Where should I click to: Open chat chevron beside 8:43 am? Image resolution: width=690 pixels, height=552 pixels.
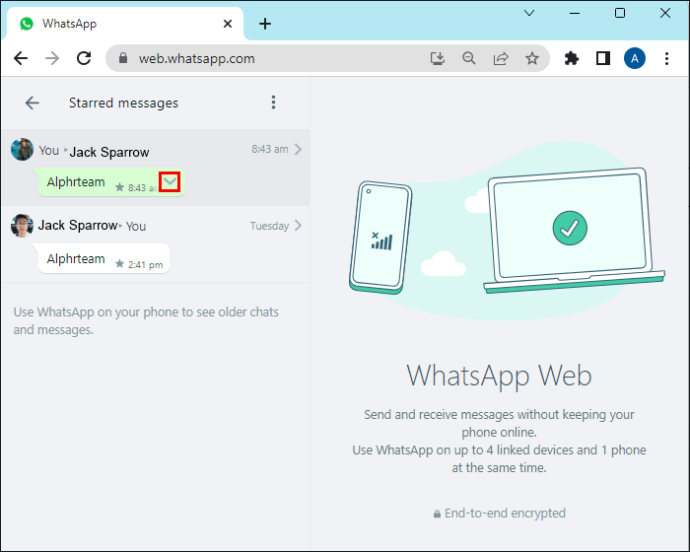tap(298, 149)
